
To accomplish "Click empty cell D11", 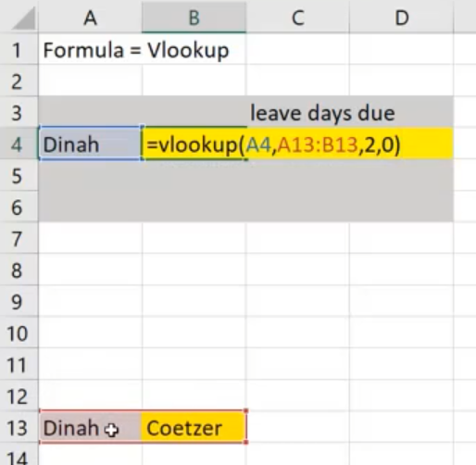I will point(402,364).
